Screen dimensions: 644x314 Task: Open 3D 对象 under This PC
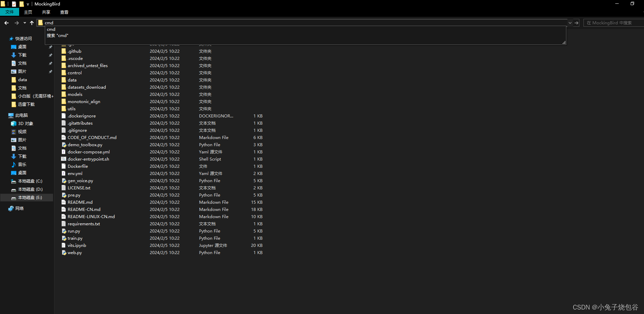(x=25, y=124)
